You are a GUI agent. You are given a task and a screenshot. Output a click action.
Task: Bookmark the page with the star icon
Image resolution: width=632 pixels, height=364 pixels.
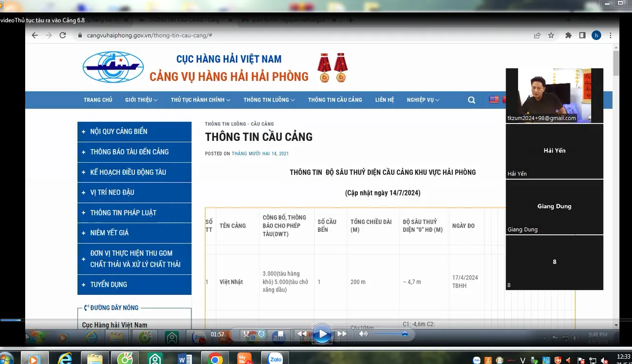(551, 35)
